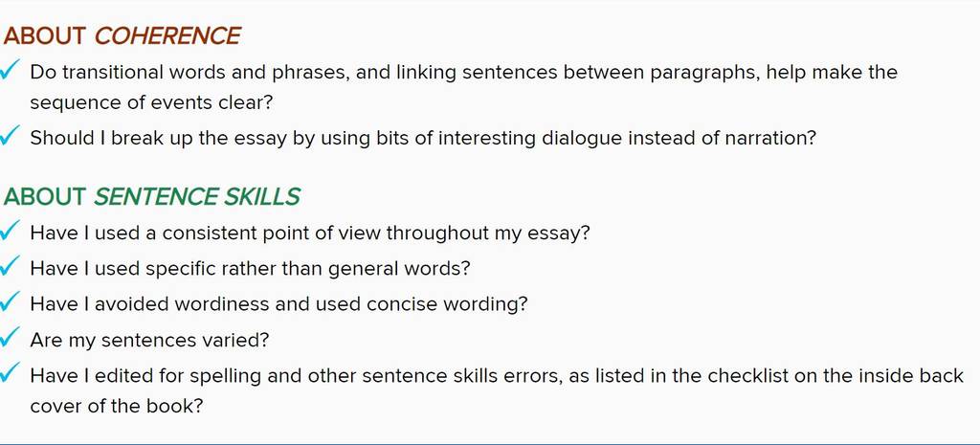
Task: Click the checkmark next to "consistent point of view" item
Action: 10,230
